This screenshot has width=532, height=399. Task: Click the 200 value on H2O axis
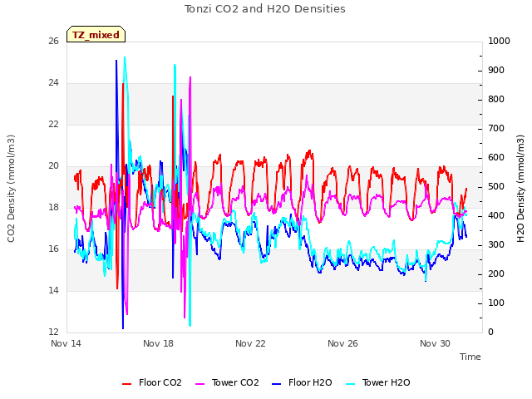(x=496, y=274)
